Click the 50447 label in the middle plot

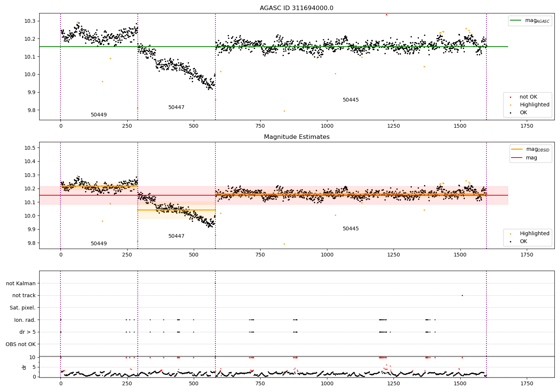(x=176, y=236)
